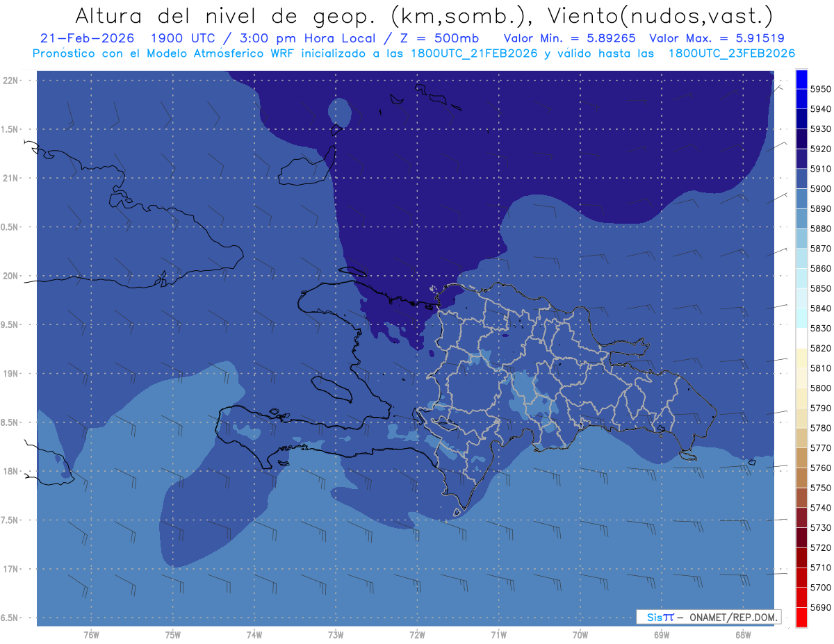834x644 pixels.
Task: Click colorbar value '5890'
Action: click(x=821, y=209)
